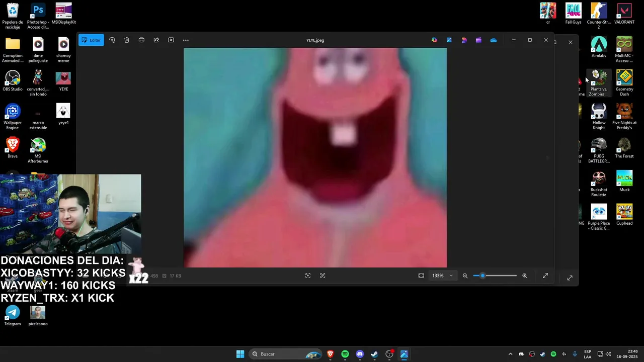Rotate the YEYE.jpeg image
Viewport: 644px width, 362px height.
click(112, 40)
